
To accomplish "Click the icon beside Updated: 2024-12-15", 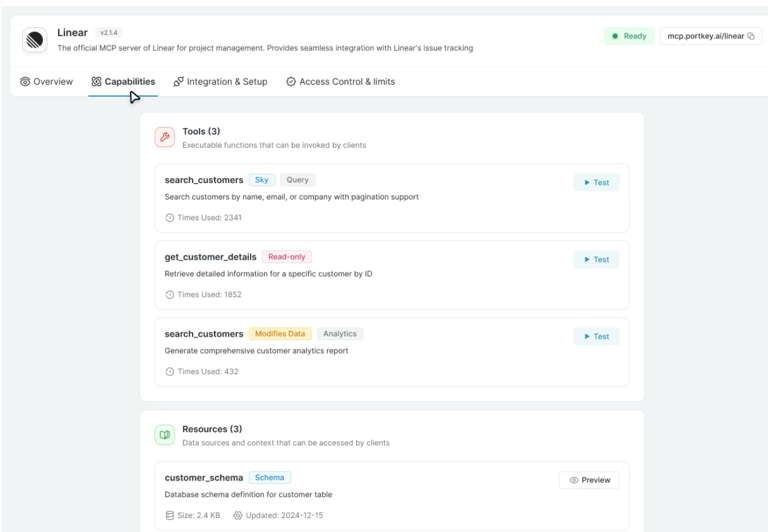I will [238, 515].
